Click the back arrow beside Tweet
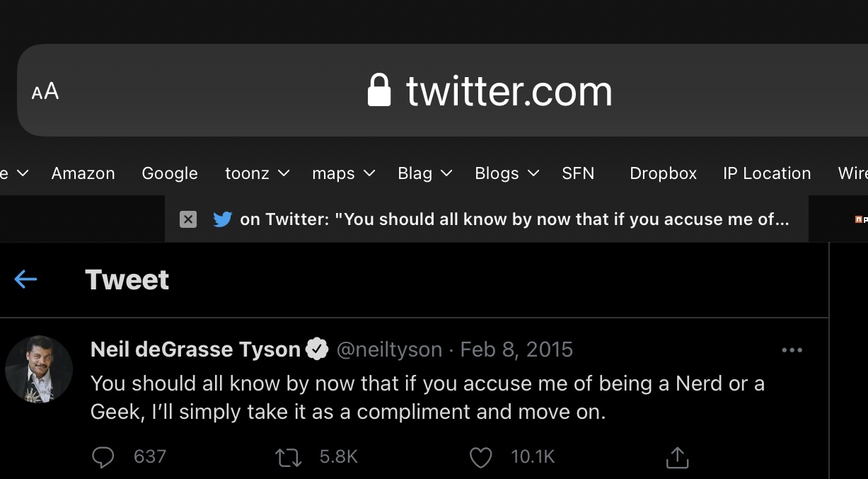 coord(25,279)
